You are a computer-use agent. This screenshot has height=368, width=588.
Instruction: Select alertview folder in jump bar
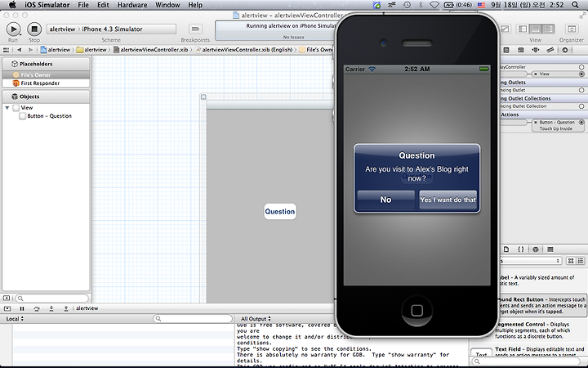click(91, 50)
